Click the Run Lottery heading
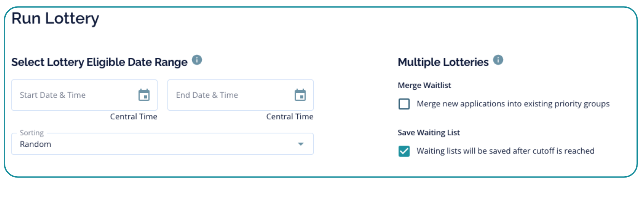Viewport: 644px width, 202px height. click(55, 18)
